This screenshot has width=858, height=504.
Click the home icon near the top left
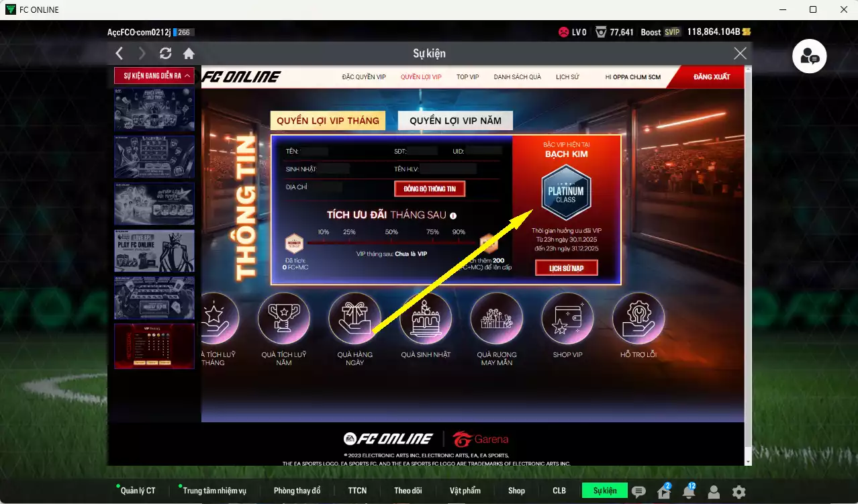coord(189,53)
